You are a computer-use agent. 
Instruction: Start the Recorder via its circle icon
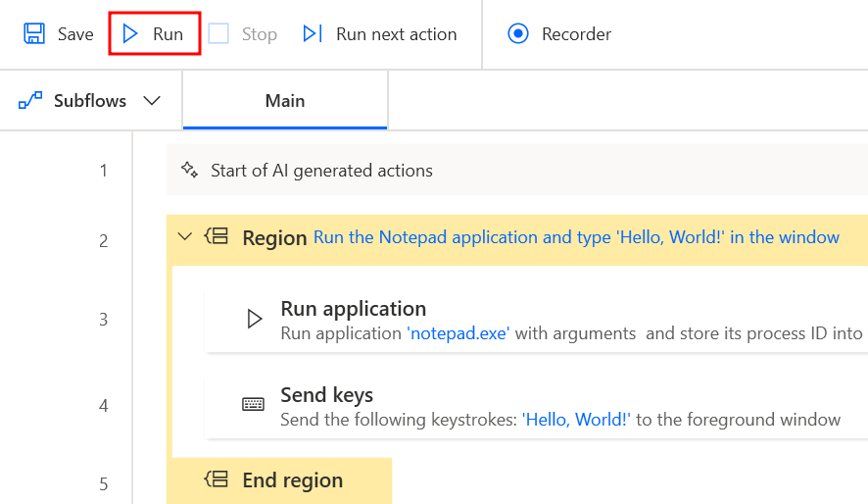click(518, 34)
